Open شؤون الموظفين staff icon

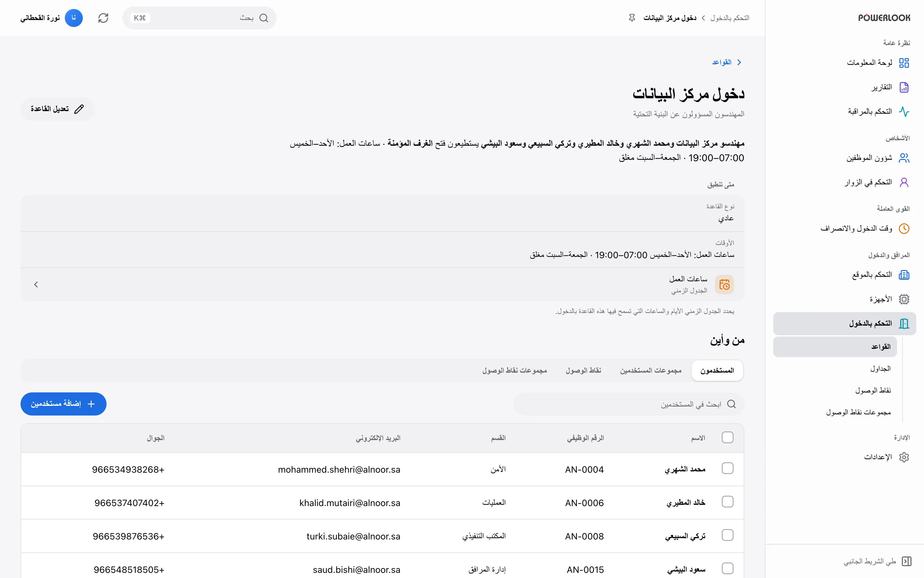(904, 158)
